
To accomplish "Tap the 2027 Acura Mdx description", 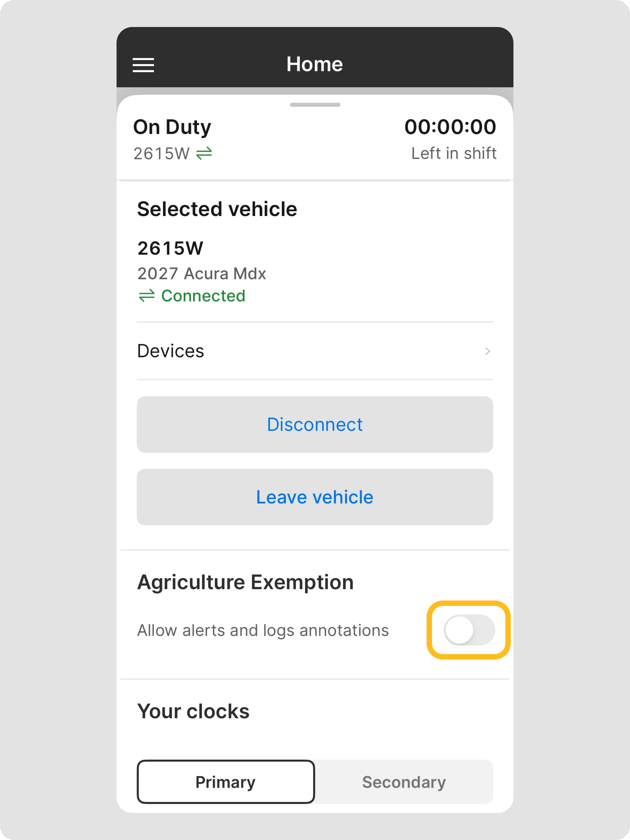I will coord(202,274).
